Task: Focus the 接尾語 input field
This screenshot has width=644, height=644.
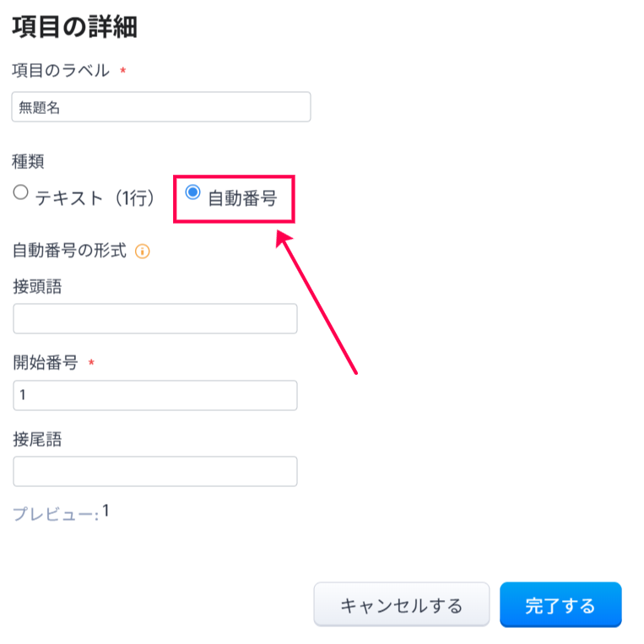Action: coord(155,471)
